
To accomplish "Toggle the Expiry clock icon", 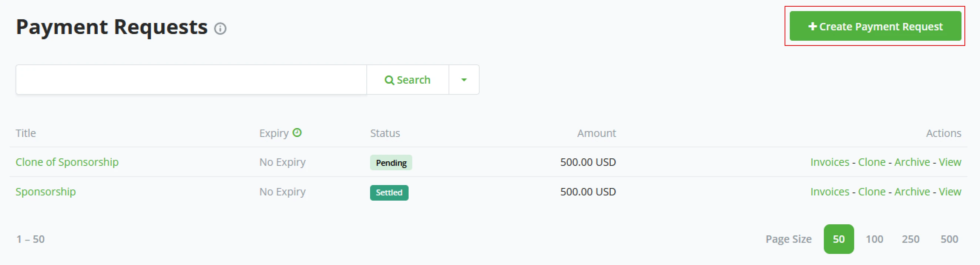I will 297,132.
